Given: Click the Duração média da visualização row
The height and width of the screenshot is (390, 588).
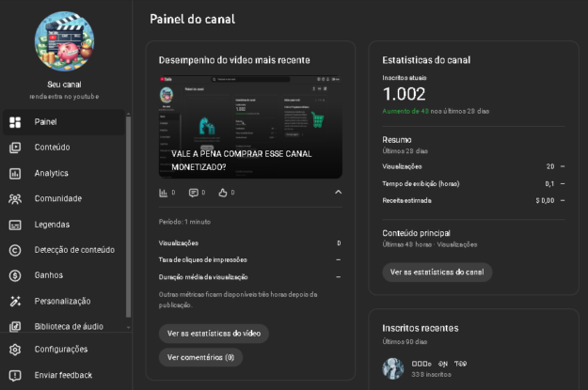Looking at the screenshot, I should click(x=250, y=277).
